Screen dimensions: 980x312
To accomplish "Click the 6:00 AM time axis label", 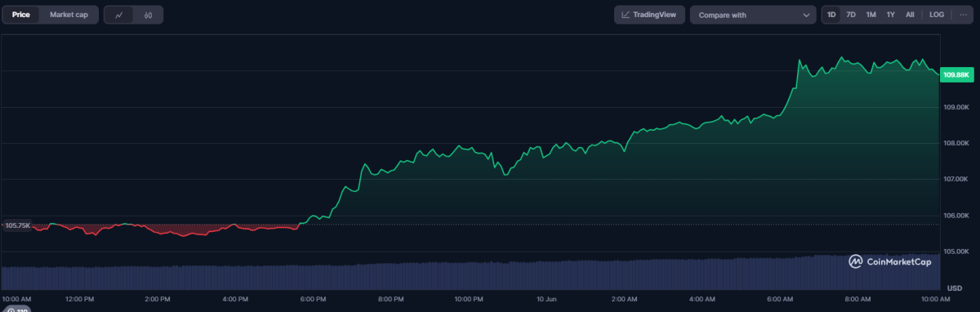I will click(781, 299).
